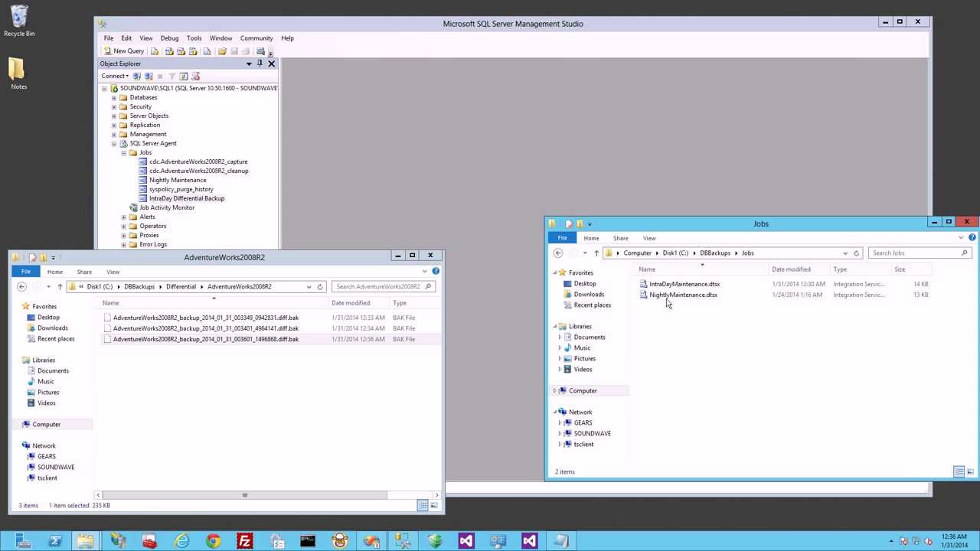Click the Help icon in AdventureWorks2008R2 window
The width and height of the screenshot is (980, 551).
pos(436,271)
